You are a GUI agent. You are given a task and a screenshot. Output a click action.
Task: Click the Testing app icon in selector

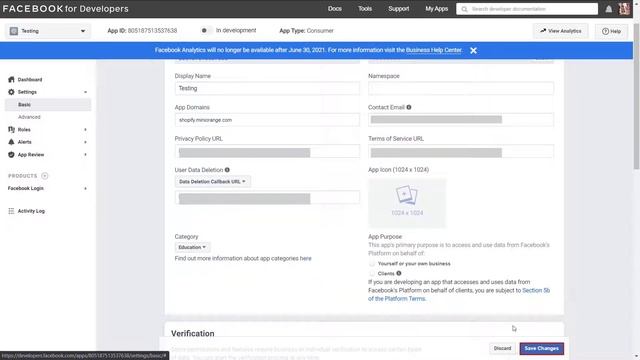click(14, 31)
